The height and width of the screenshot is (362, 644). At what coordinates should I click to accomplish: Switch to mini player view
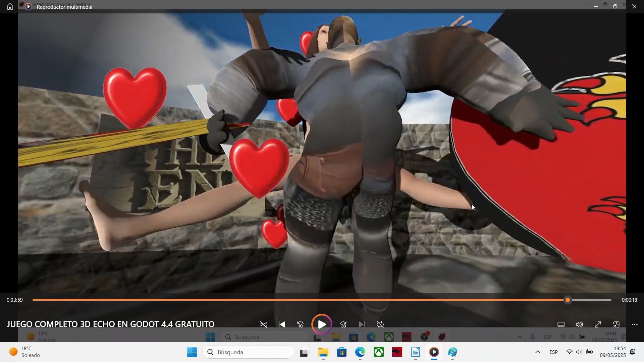click(x=616, y=324)
